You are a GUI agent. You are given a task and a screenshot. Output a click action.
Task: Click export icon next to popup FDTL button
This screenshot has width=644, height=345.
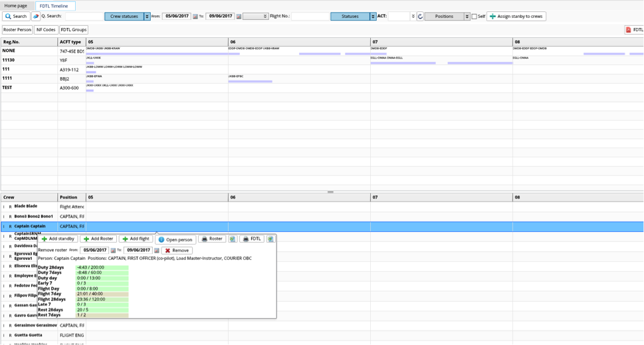(x=270, y=239)
